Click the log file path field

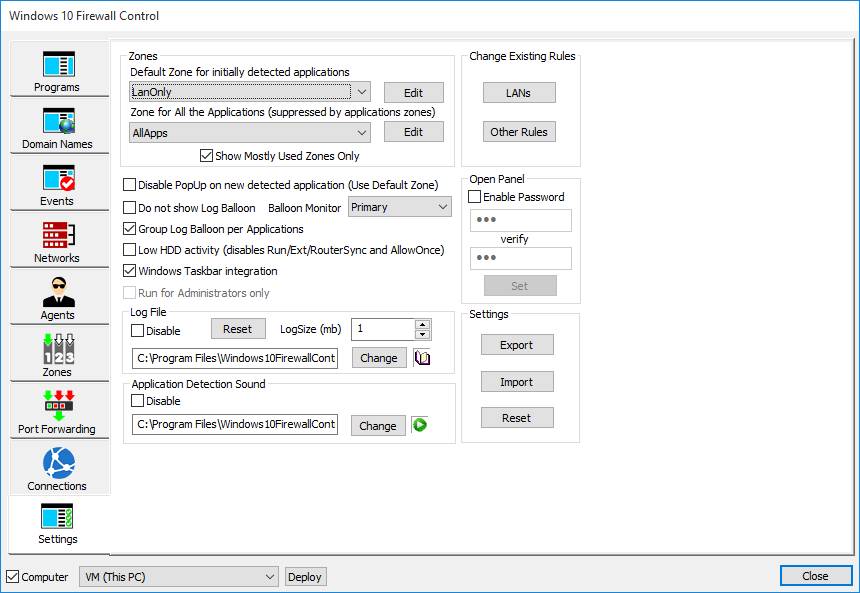[235, 358]
